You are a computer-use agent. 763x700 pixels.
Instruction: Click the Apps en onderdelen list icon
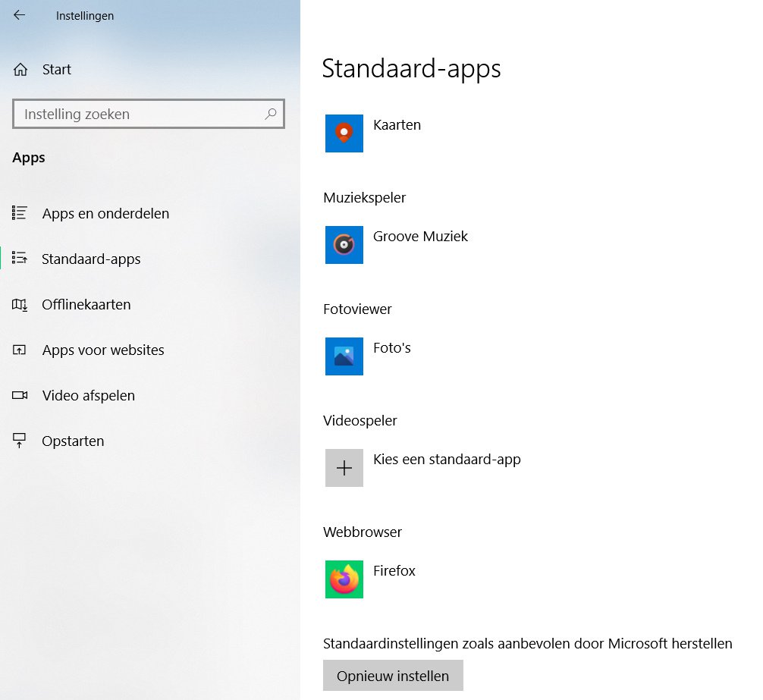[20, 213]
